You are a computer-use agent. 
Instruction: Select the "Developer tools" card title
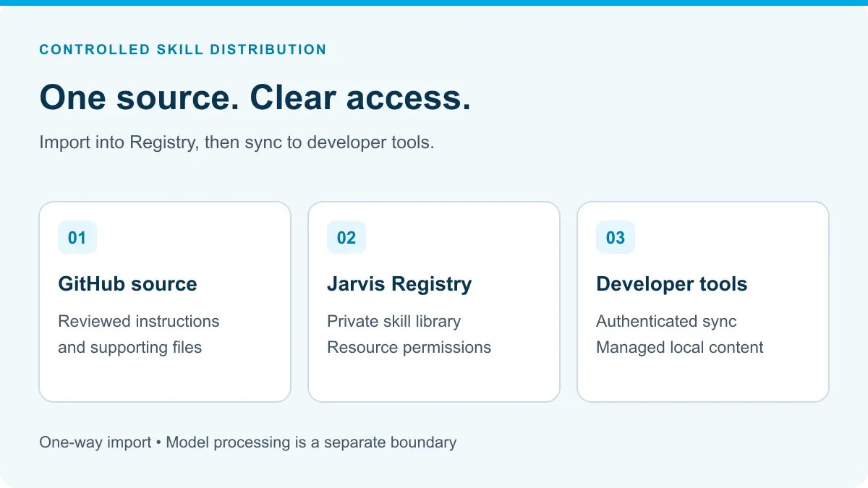(671, 284)
